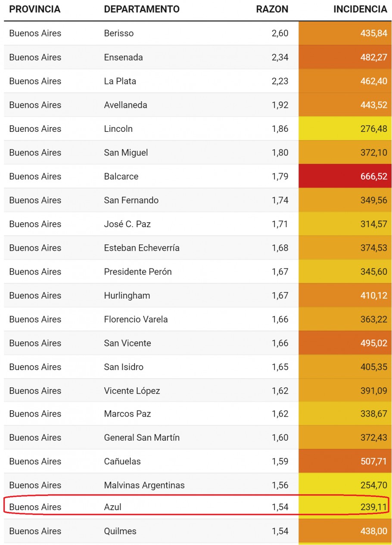This screenshot has height=545, width=392.
Task: Click the RAZON column header
Action: point(272,9)
